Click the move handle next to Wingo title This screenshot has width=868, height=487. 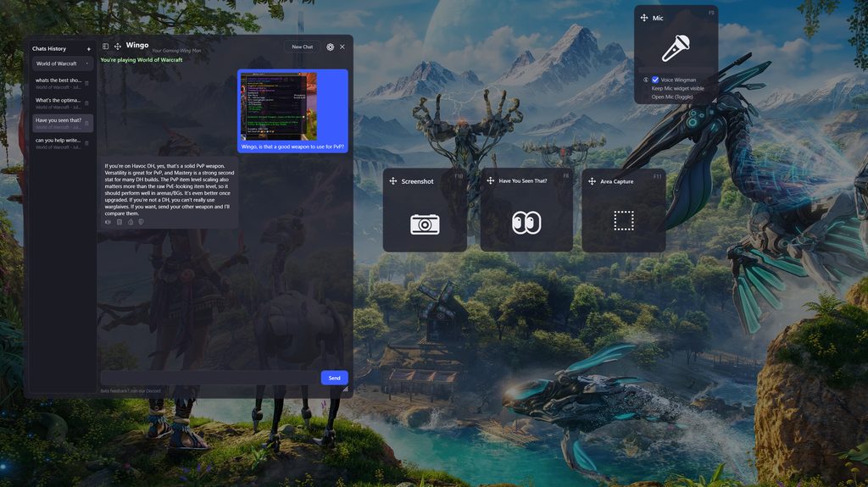click(x=117, y=47)
